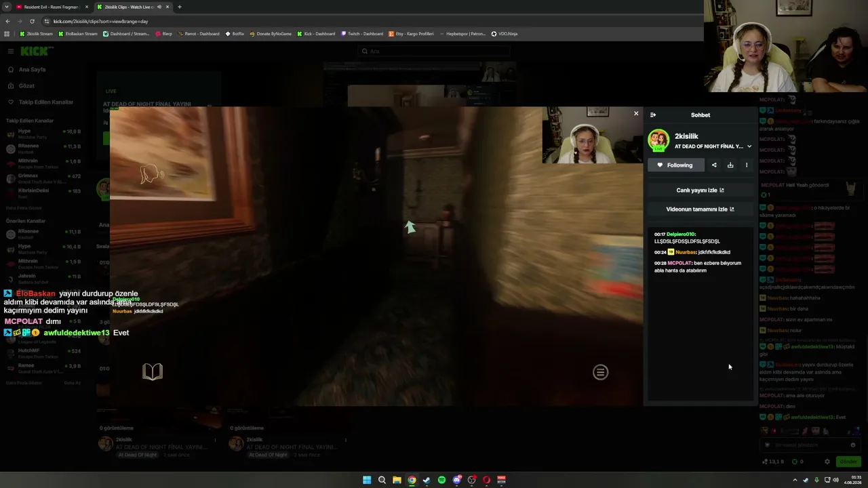868x488 pixels.
Task: Click the browser forward arrow
Action: 19,21
